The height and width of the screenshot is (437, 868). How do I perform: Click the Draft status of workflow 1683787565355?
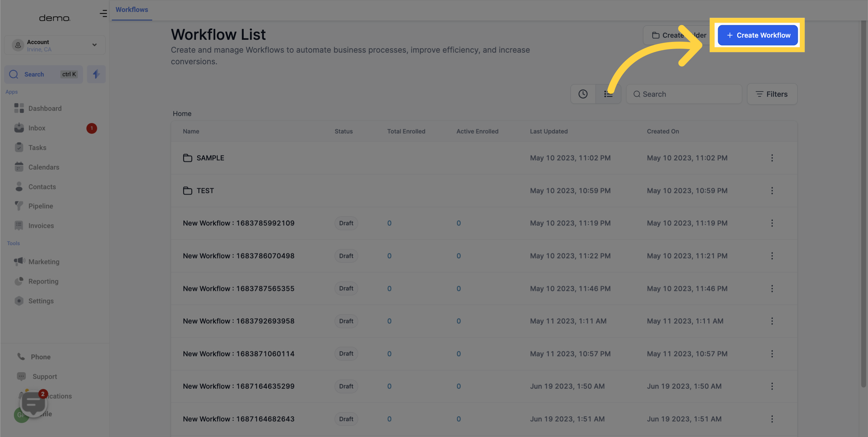[346, 288]
